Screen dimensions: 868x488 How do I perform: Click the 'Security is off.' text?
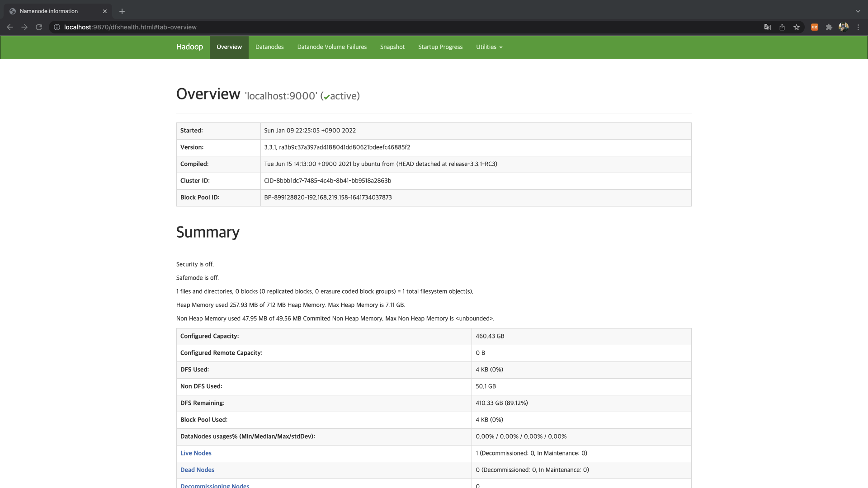click(195, 264)
